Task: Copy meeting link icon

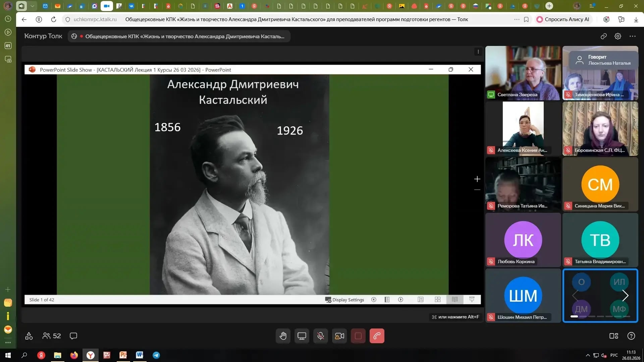Action: pos(603,36)
